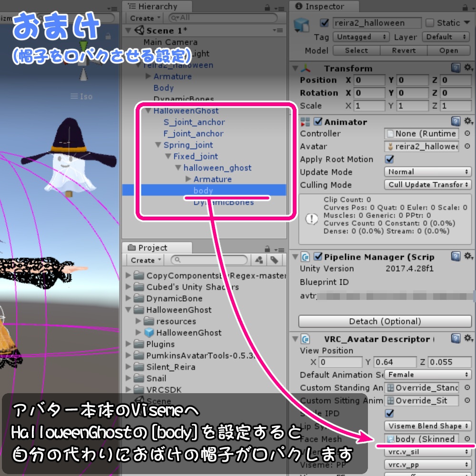Toggle Project panel lock icon
This screenshot has height=476, width=476.
pos(267,249)
